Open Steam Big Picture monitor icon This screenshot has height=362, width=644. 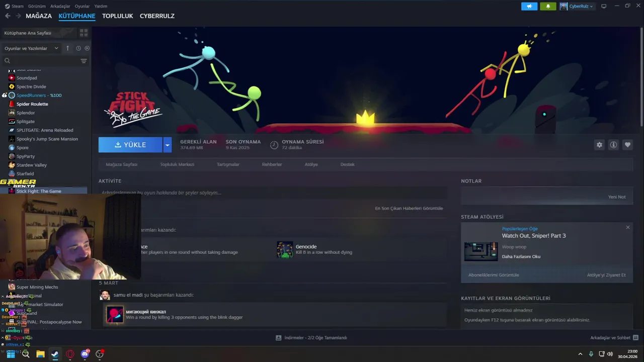coord(604,6)
